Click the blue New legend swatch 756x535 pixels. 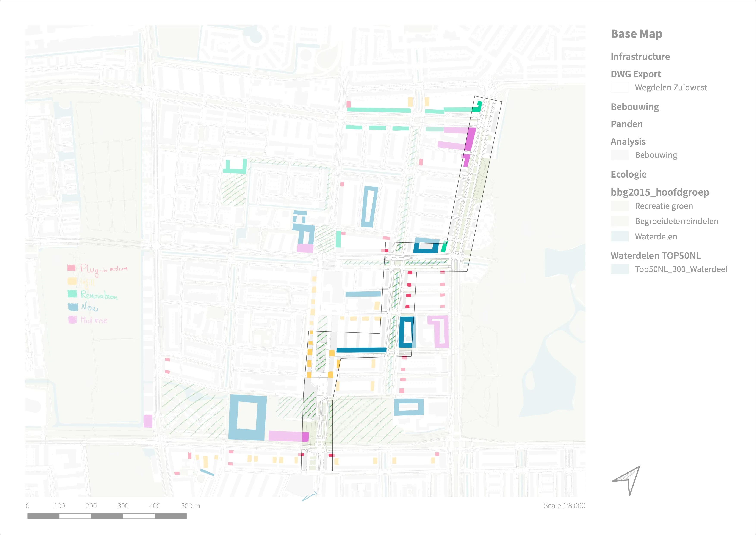point(73,307)
